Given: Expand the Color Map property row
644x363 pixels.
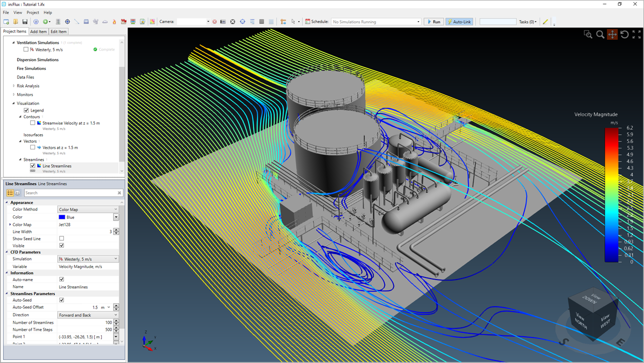Looking at the screenshot, I should pos(10,225).
